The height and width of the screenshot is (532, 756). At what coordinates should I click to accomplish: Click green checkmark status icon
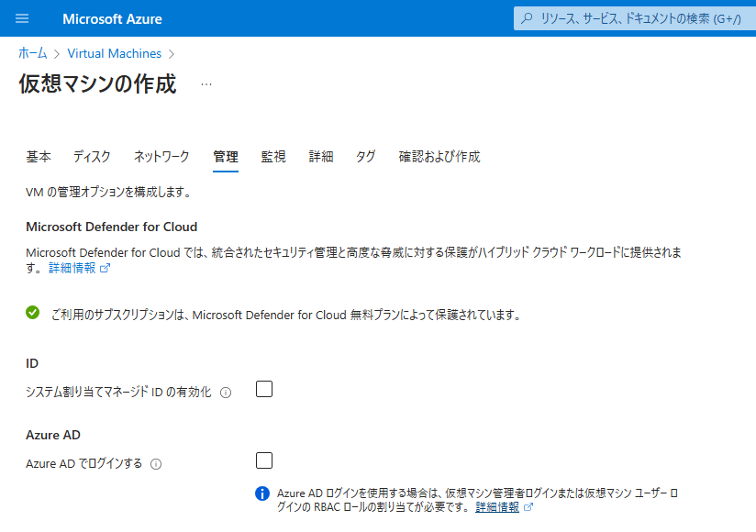33,313
